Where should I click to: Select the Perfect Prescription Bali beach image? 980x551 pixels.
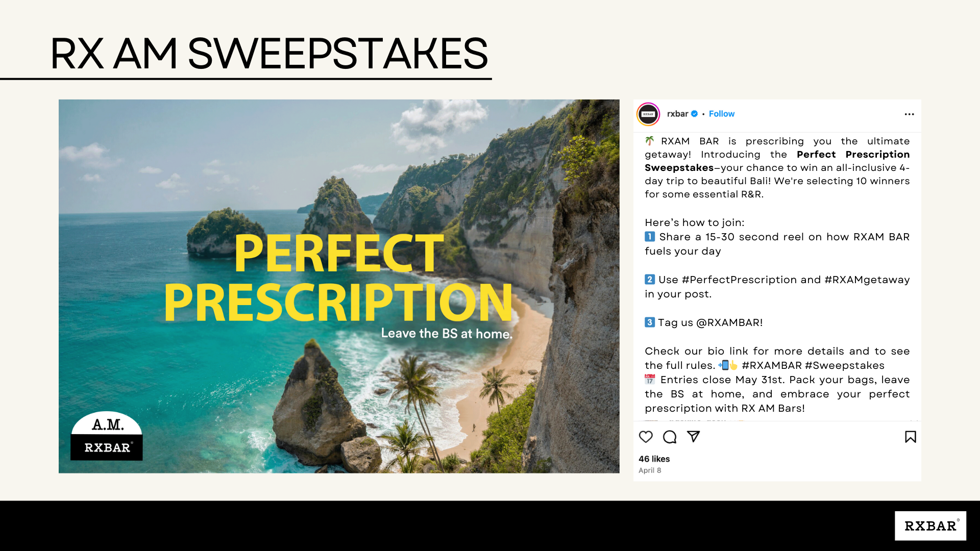pos(339,286)
